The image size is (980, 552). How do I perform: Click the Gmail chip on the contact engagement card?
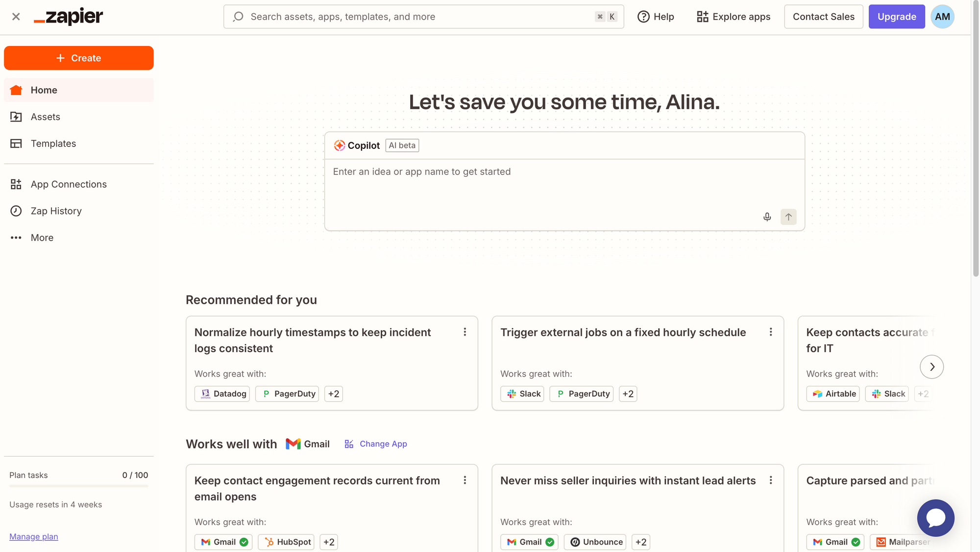pos(223,542)
